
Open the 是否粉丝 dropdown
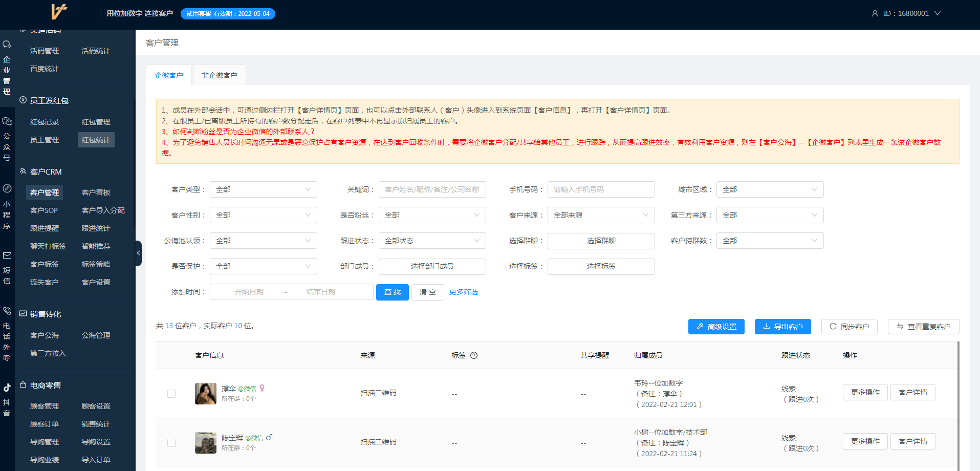432,215
